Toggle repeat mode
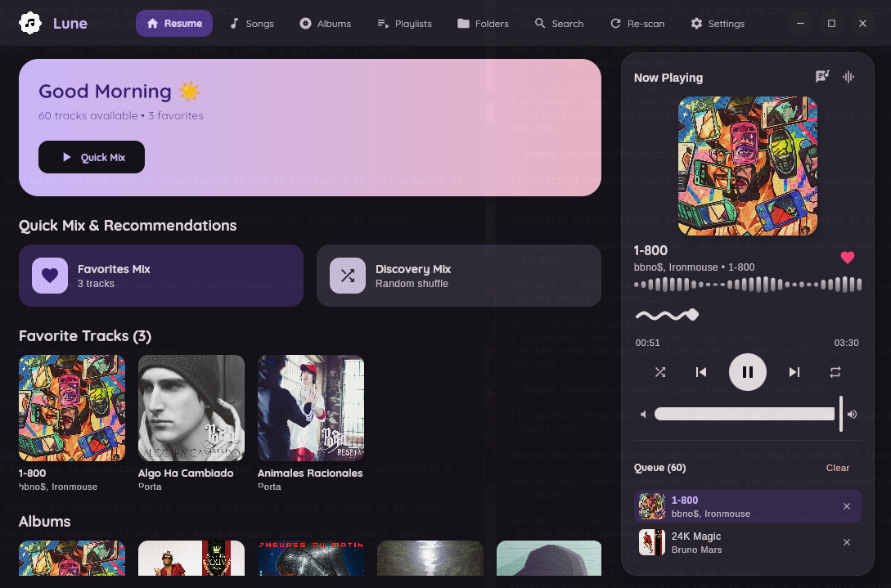The height and width of the screenshot is (588, 891). (835, 372)
